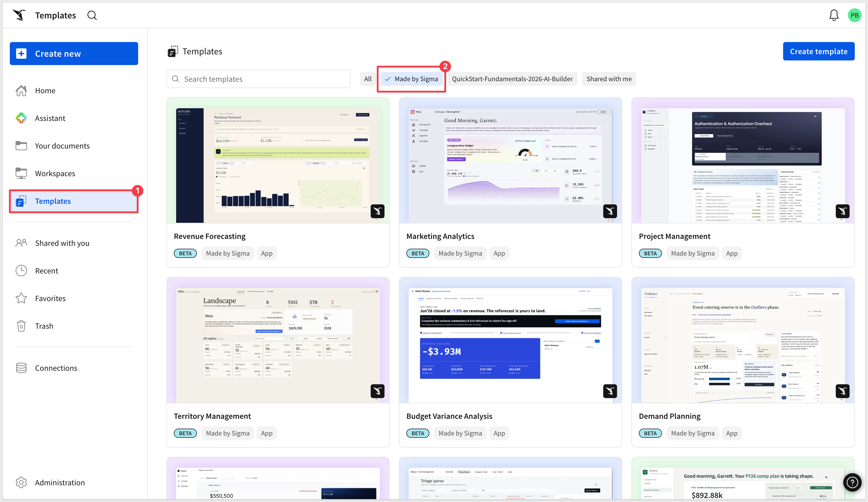Image resolution: width=868 pixels, height=502 pixels.
Task: Open the Territory Management preview thumbnail
Action: tap(278, 340)
